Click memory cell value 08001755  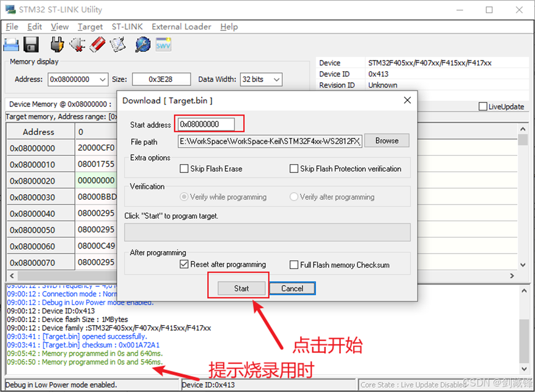[96, 164]
